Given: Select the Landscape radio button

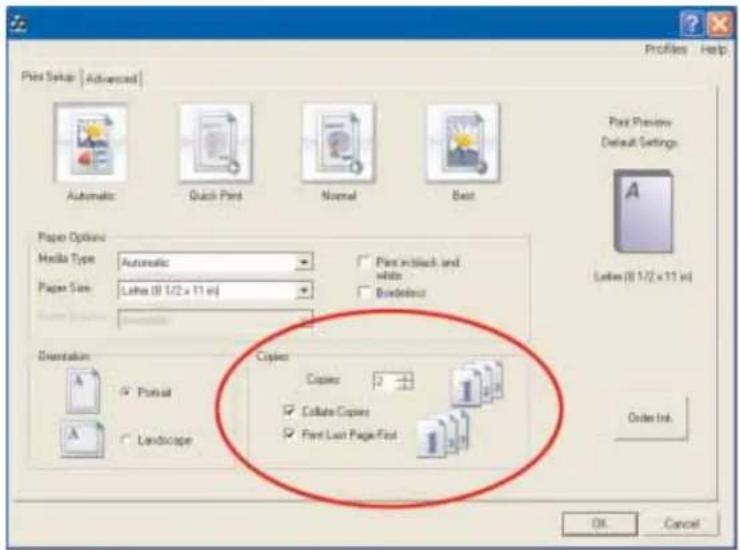Looking at the screenshot, I should 125,440.
